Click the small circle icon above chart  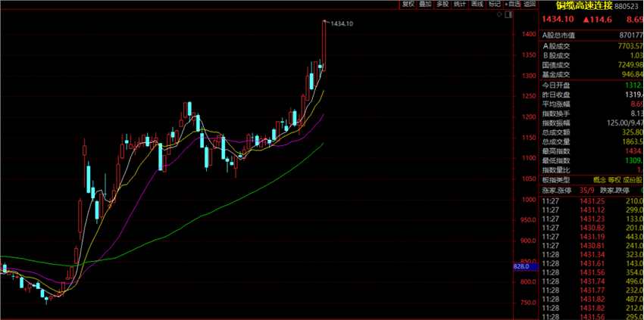[x=499, y=15]
